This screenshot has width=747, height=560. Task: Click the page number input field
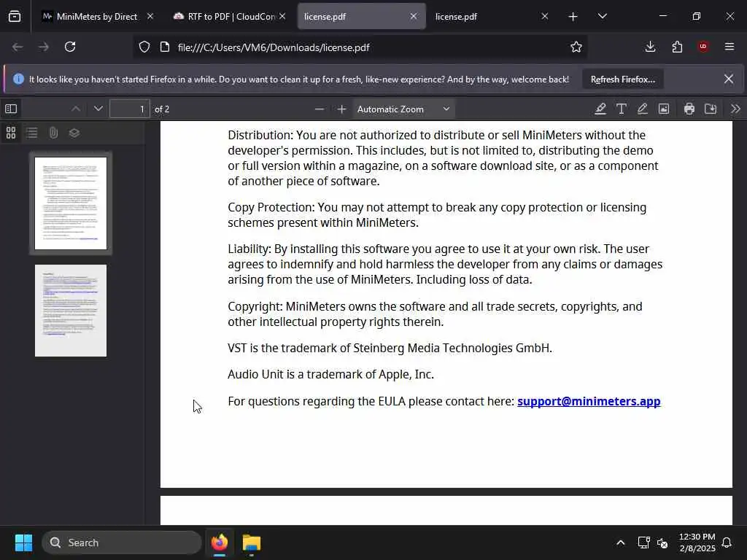[130, 109]
